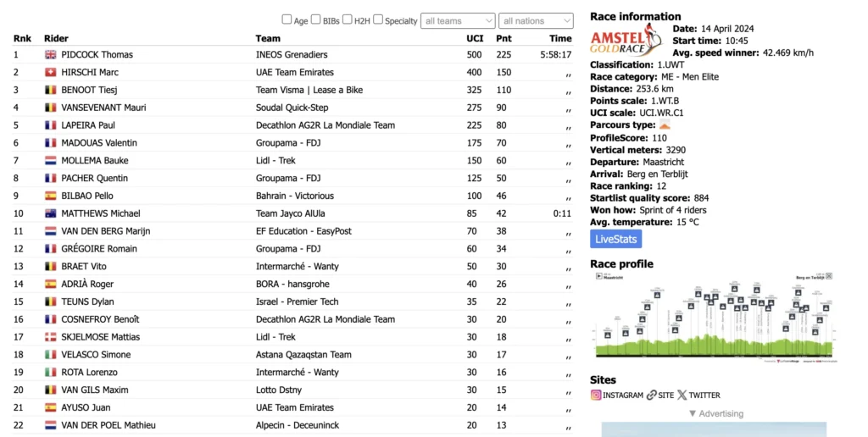Open the Team Jayco AlUla link
The image size is (868, 437).
click(x=290, y=213)
